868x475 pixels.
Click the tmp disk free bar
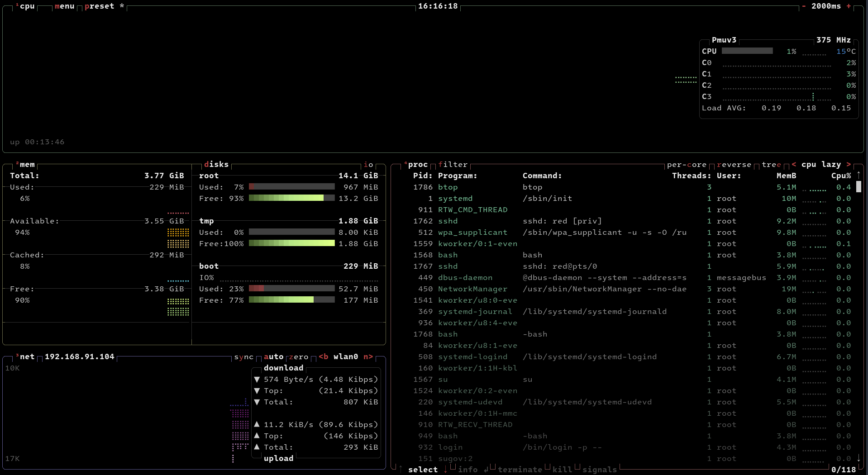pos(291,243)
